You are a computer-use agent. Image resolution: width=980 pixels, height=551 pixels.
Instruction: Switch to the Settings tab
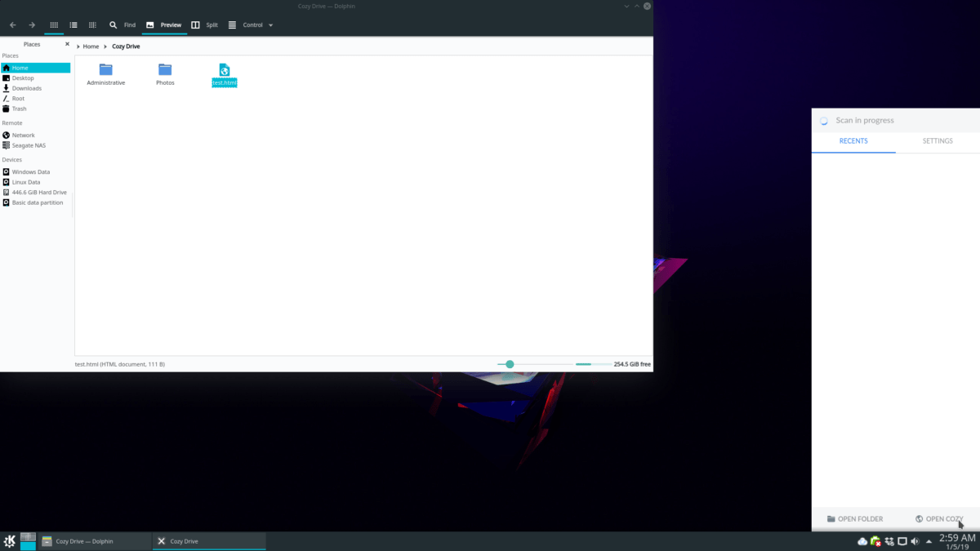(x=938, y=141)
